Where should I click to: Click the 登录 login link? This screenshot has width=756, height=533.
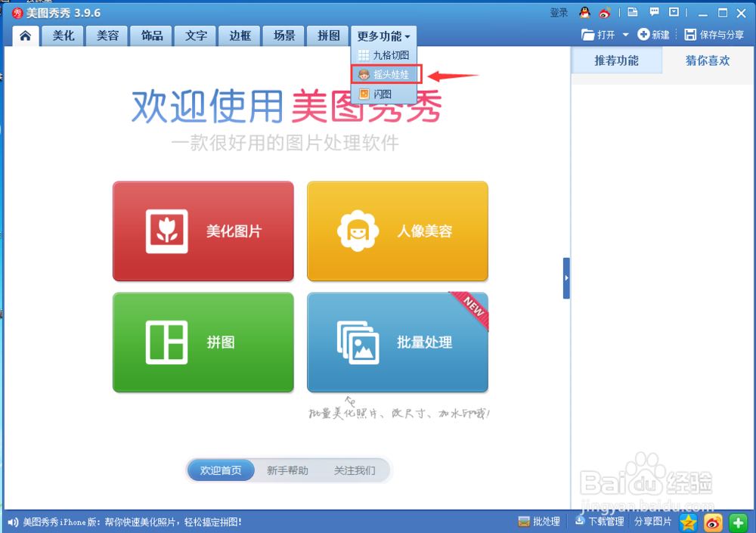[559, 13]
